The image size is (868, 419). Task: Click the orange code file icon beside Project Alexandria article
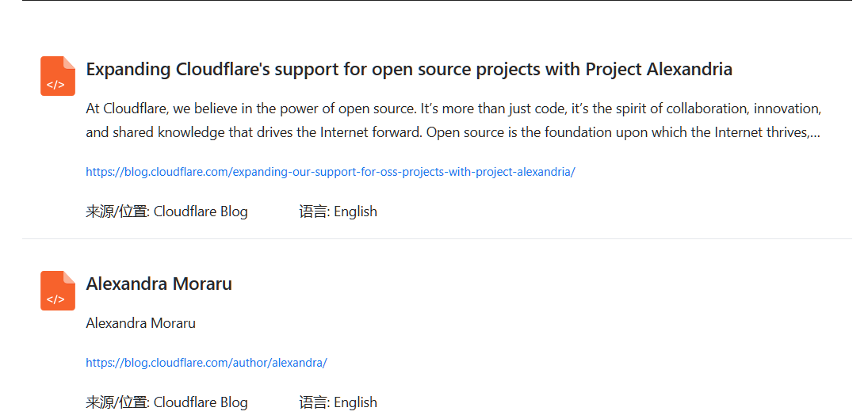(x=58, y=76)
